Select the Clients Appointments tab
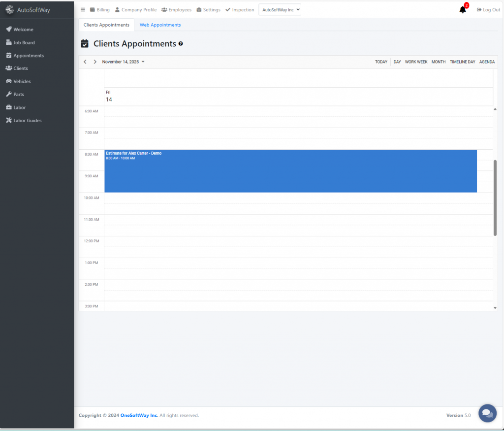Viewport: 504px width, 431px height. click(106, 25)
